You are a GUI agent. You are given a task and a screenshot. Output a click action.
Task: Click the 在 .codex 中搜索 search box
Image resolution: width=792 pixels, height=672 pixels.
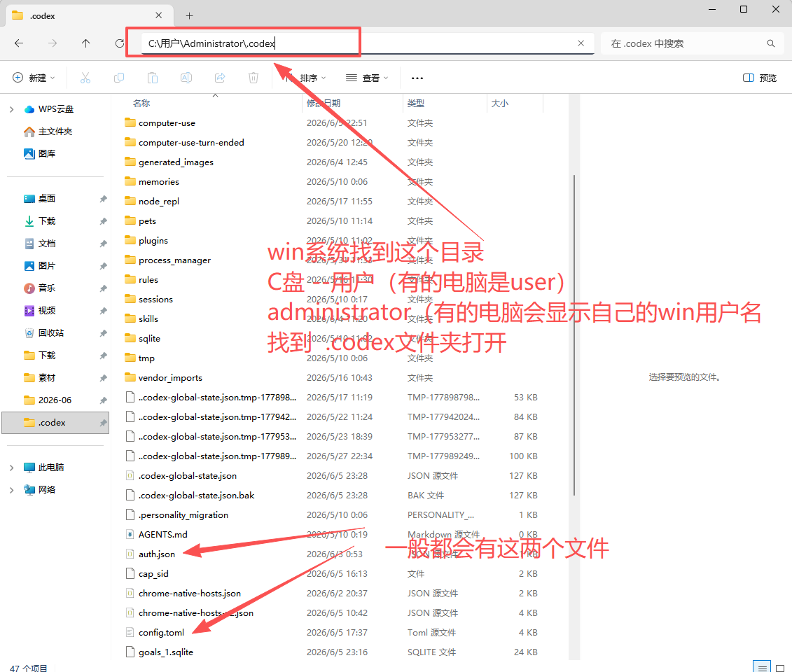click(x=692, y=43)
